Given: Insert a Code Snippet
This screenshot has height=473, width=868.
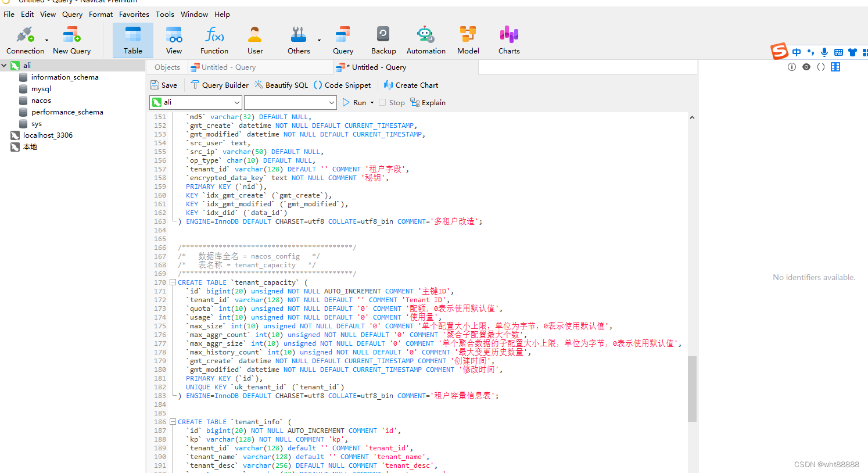Looking at the screenshot, I should click(x=342, y=85).
